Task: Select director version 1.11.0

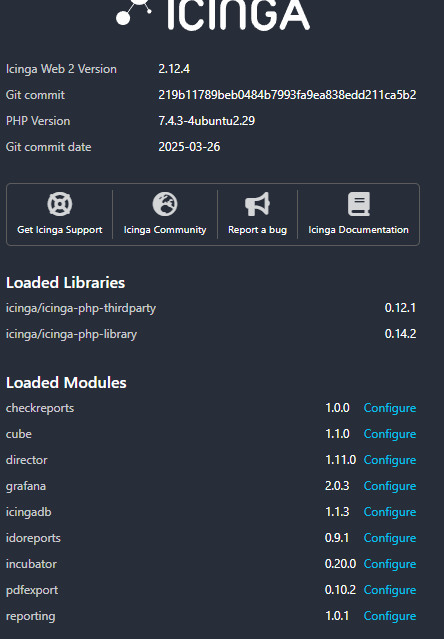Action: click(341, 460)
